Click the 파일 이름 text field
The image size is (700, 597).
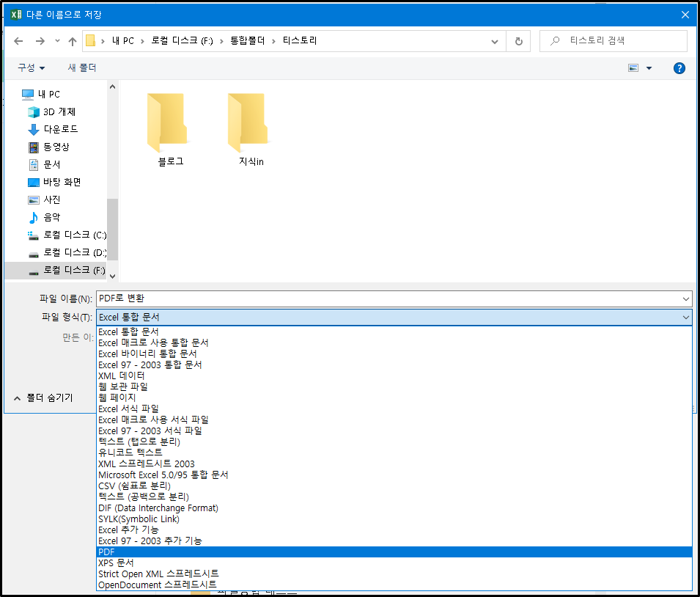point(388,298)
